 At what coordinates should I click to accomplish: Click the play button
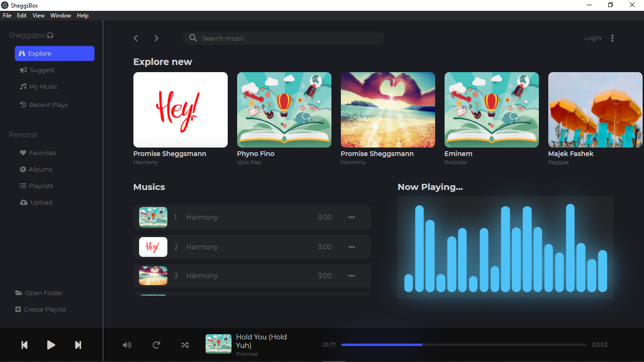pyautogui.click(x=51, y=345)
